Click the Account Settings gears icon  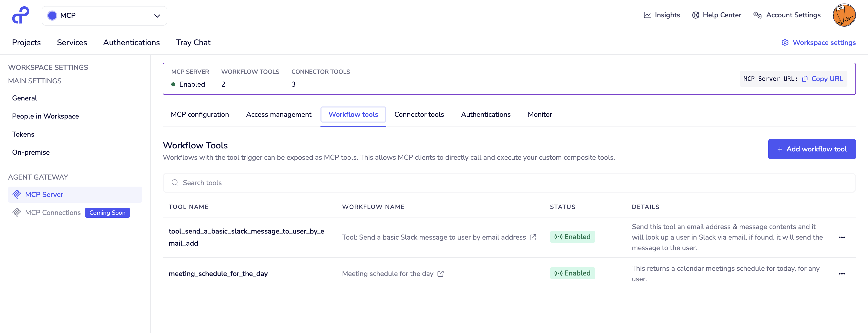click(x=757, y=15)
